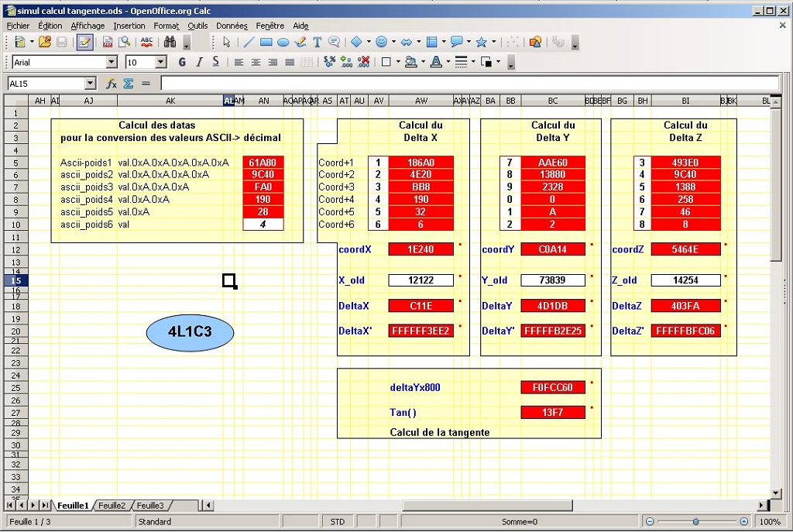The width and height of the screenshot is (793, 532).
Task: Export directly as PDF icon
Action: 108,42
